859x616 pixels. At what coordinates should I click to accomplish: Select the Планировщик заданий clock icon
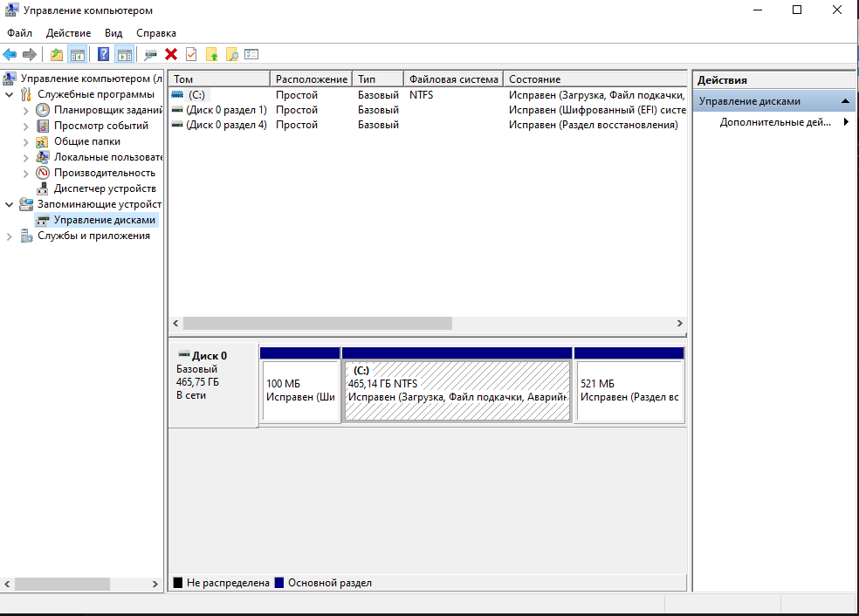[42, 110]
